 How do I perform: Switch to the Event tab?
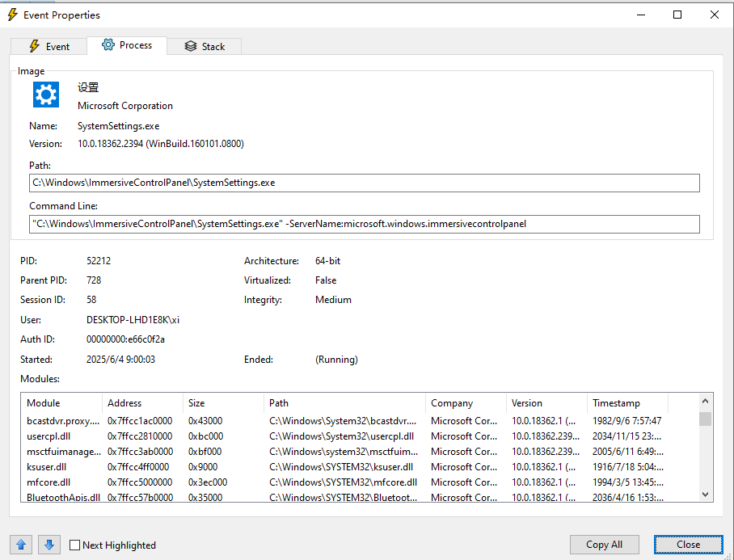click(x=50, y=45)
